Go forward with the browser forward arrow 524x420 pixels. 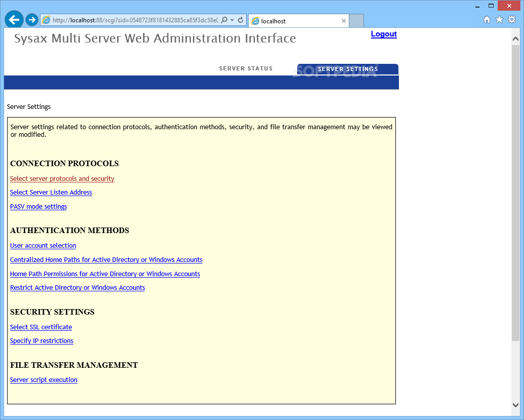click(x=32, y=20)
